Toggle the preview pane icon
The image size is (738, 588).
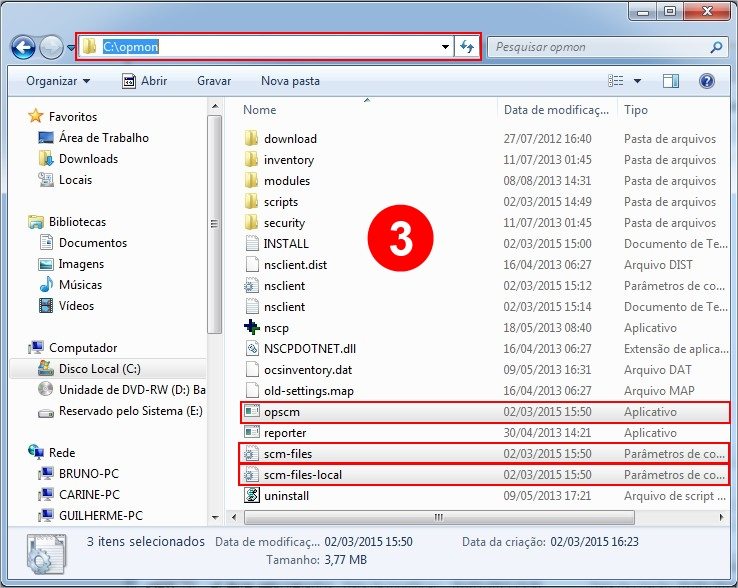(671, 81)
